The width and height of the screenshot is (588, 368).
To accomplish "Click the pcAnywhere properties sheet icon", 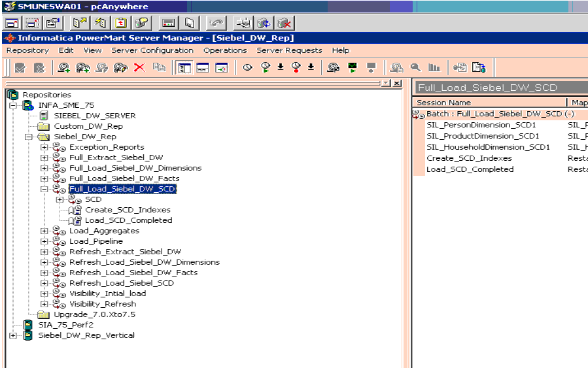I will 52,24.
